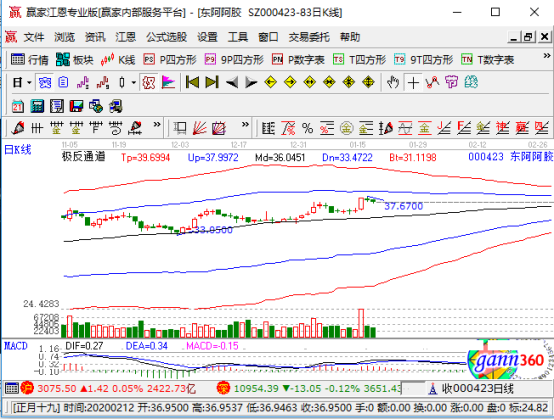Select the F tick-marks drawing tool

pos(96,128)
